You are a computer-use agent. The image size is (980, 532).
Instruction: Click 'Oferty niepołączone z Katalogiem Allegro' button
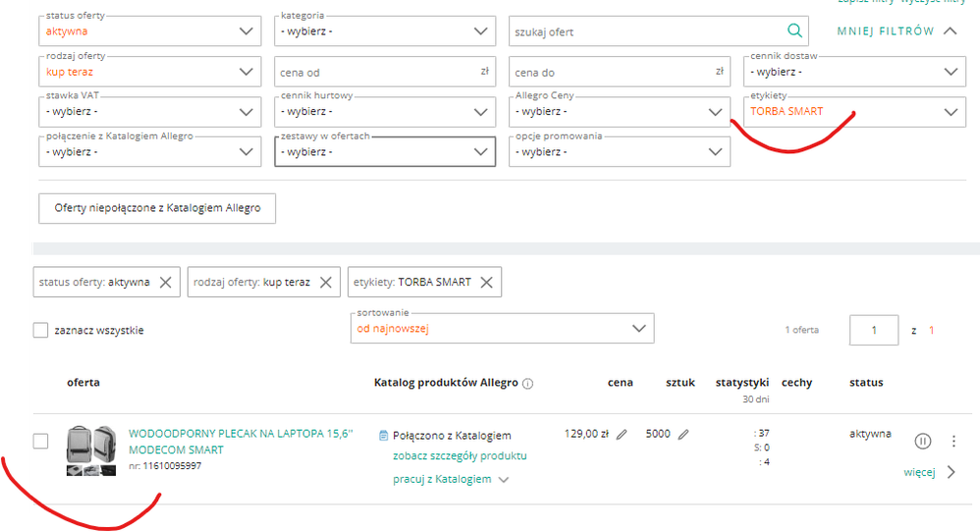157,208
